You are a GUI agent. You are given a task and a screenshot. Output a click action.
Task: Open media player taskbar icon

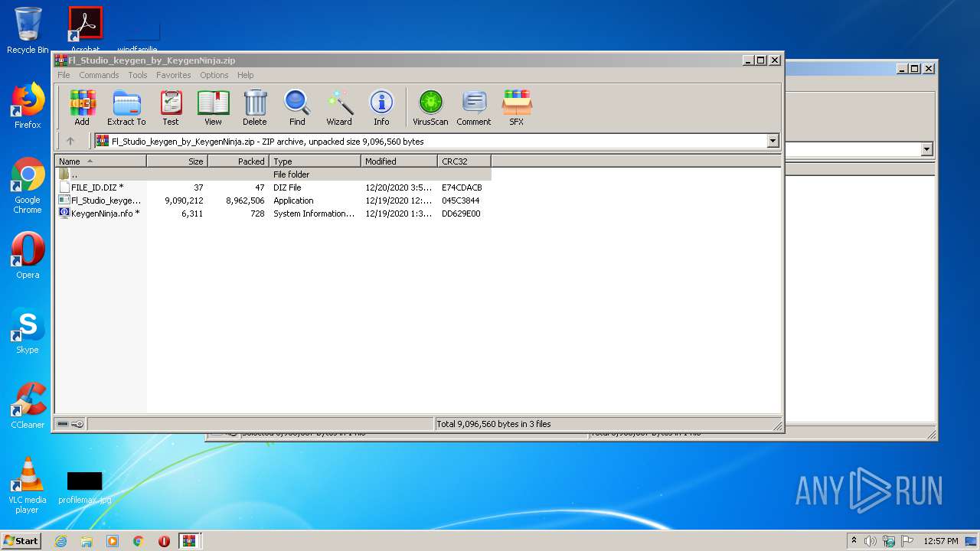113,541
